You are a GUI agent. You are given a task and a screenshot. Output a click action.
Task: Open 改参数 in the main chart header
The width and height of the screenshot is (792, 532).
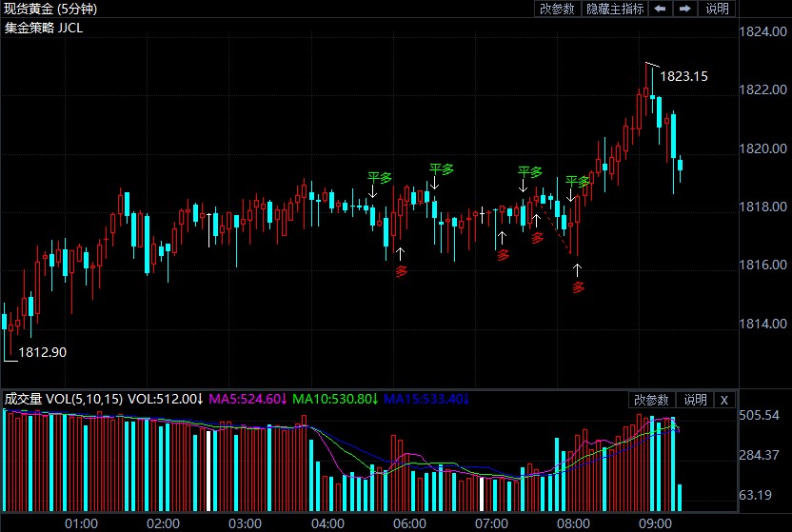tap(557, 9)
